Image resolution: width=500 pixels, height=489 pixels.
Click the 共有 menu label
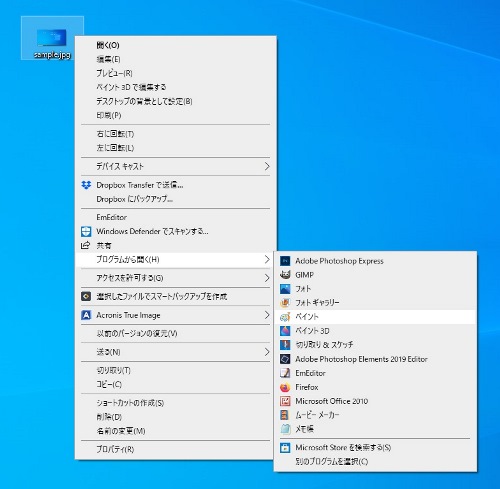tap(104, 245)
